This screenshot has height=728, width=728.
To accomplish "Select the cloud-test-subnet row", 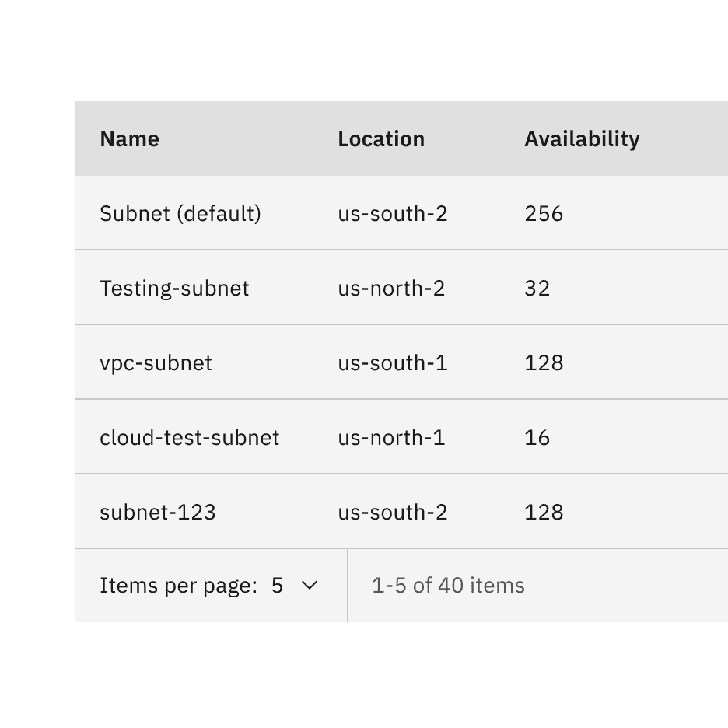I will click(401, 437).
